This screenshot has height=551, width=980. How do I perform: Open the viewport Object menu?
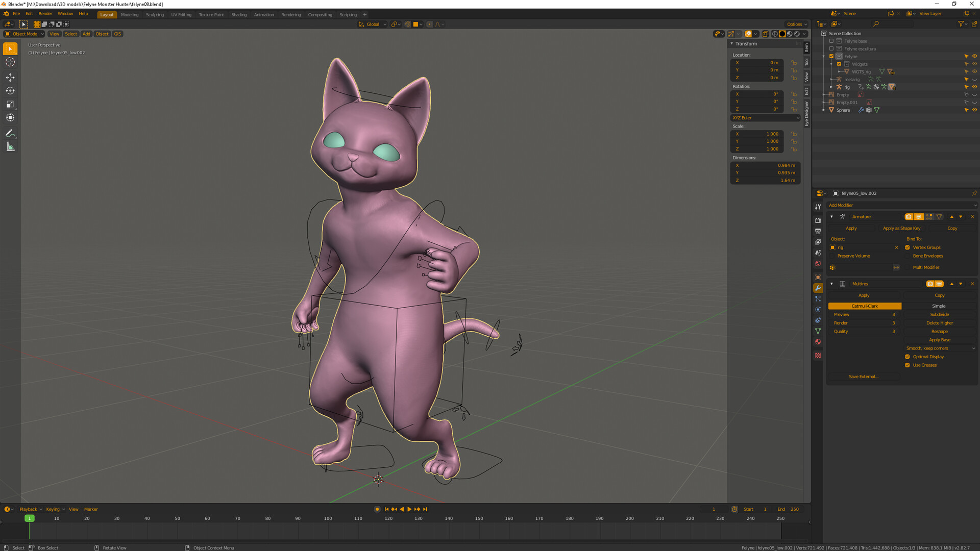point(102,34)
